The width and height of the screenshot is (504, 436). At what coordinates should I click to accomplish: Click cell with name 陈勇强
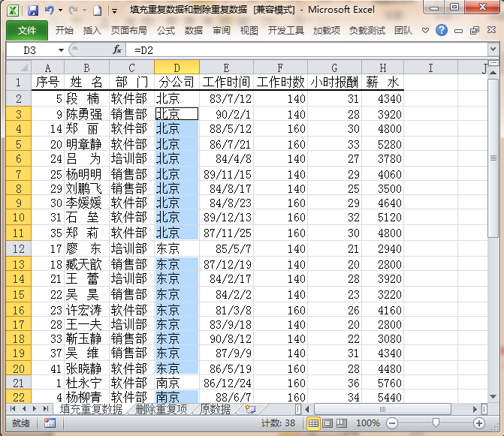click(86, 114)
